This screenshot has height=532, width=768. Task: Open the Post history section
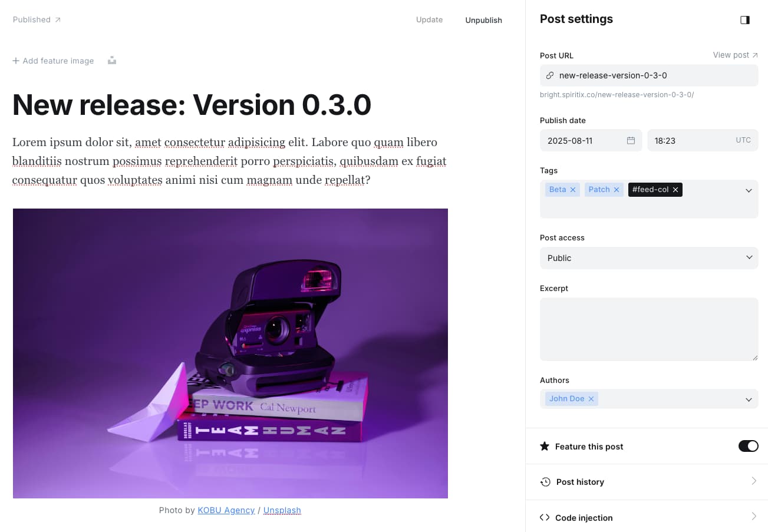(647, 482)
